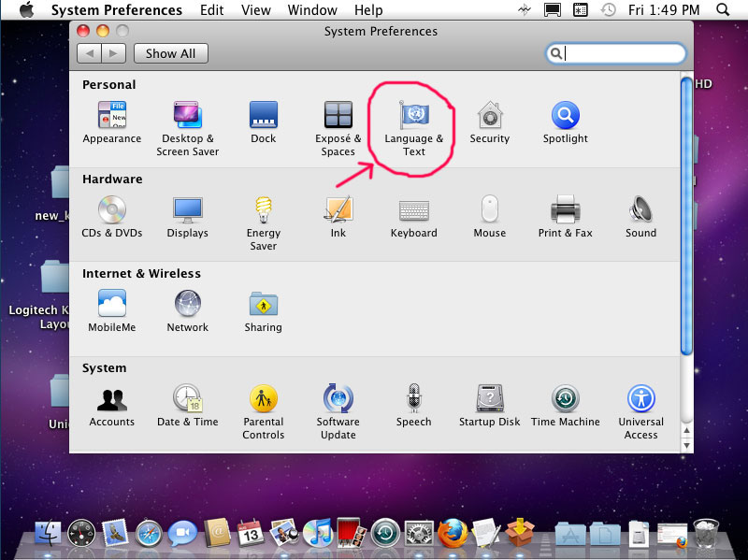Launch iChat from the Dock

click(182, 533)
